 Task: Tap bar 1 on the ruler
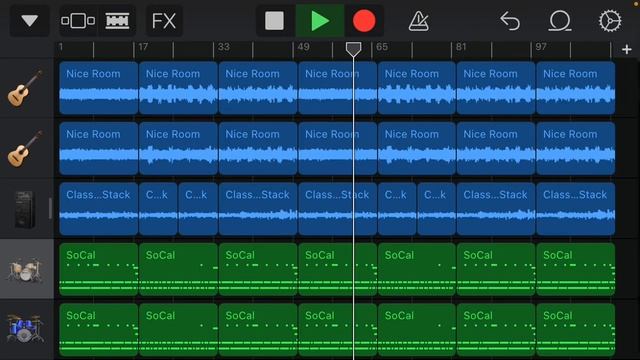point(61,47)
